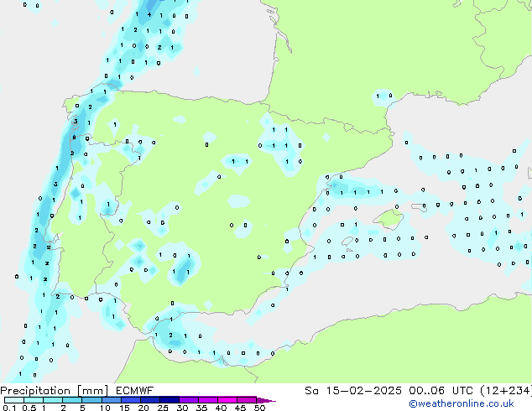Click the "10" legend scale label
532x411 pixels.
pos(105,408)
